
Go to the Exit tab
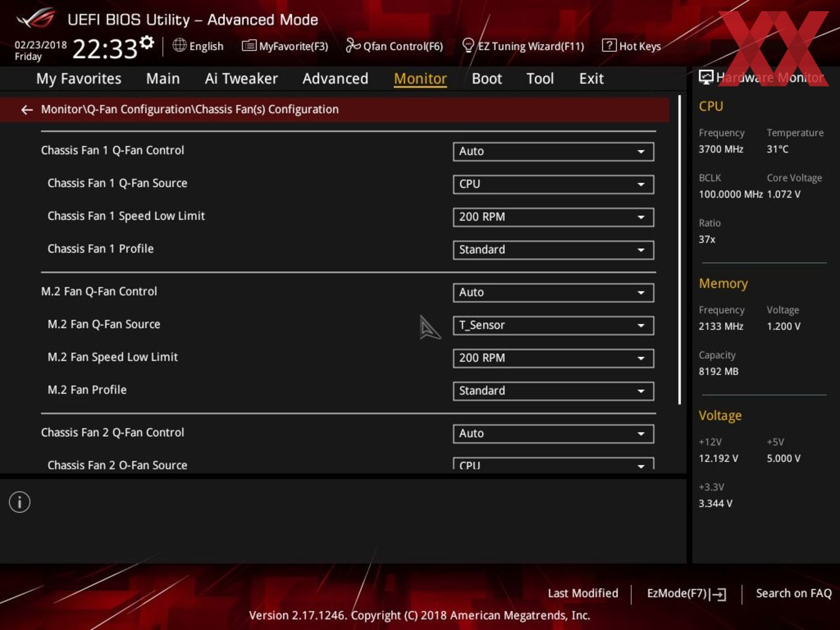click(591, 78)
